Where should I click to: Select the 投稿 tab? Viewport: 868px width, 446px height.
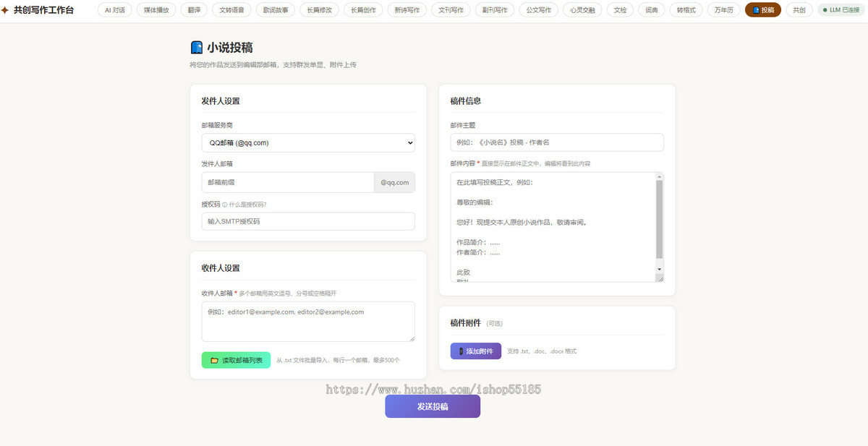tap(763, 10)
